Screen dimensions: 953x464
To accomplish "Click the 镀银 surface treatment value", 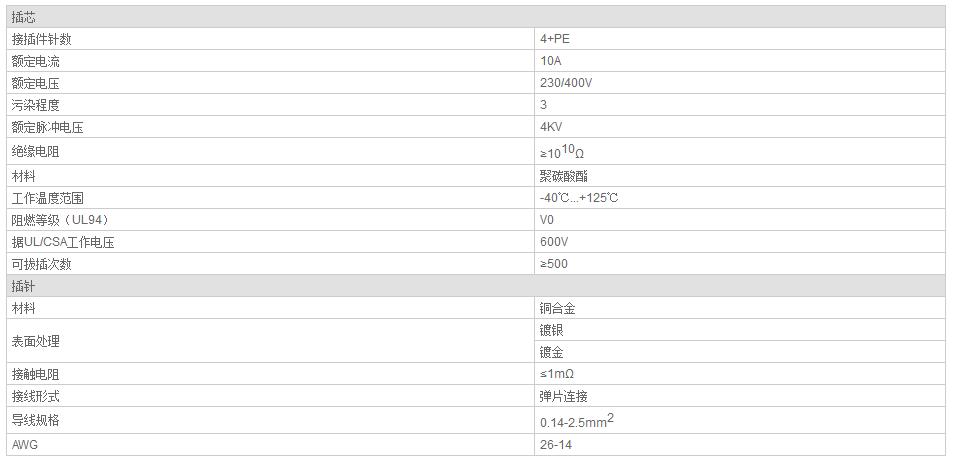I will point(551,330).
